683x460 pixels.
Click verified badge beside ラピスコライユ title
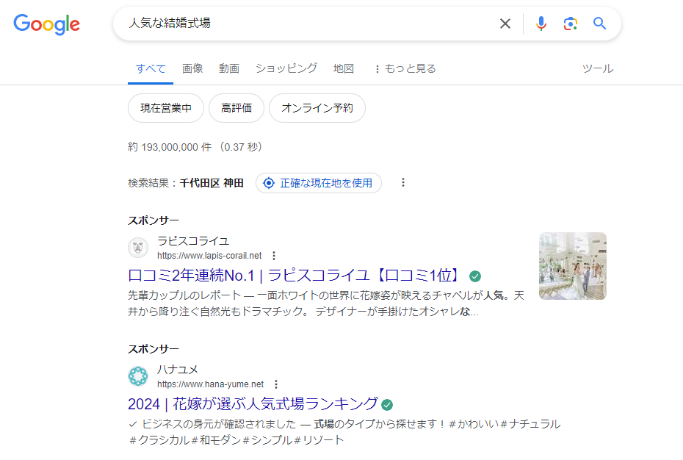pyautogui.click(x=475, y=276)
